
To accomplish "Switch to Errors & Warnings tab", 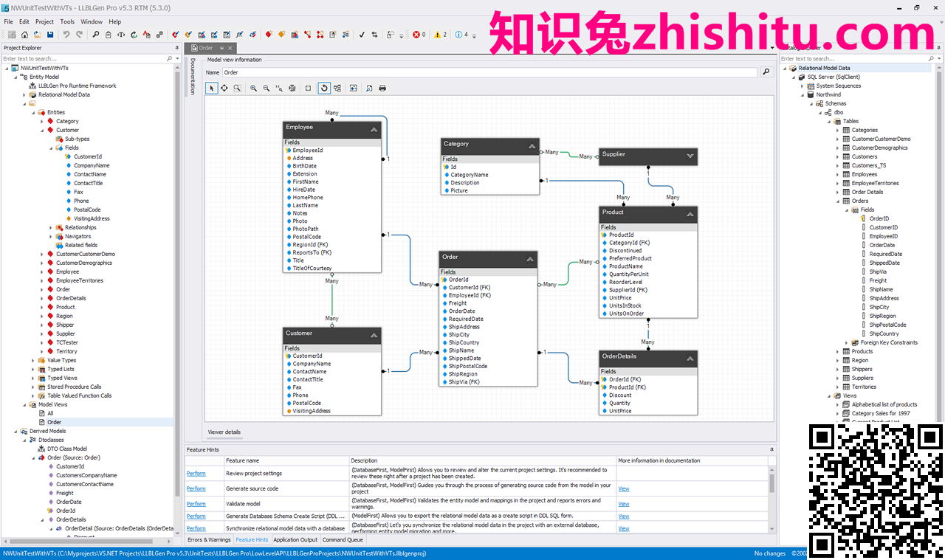I will click(x=209, y=540).
